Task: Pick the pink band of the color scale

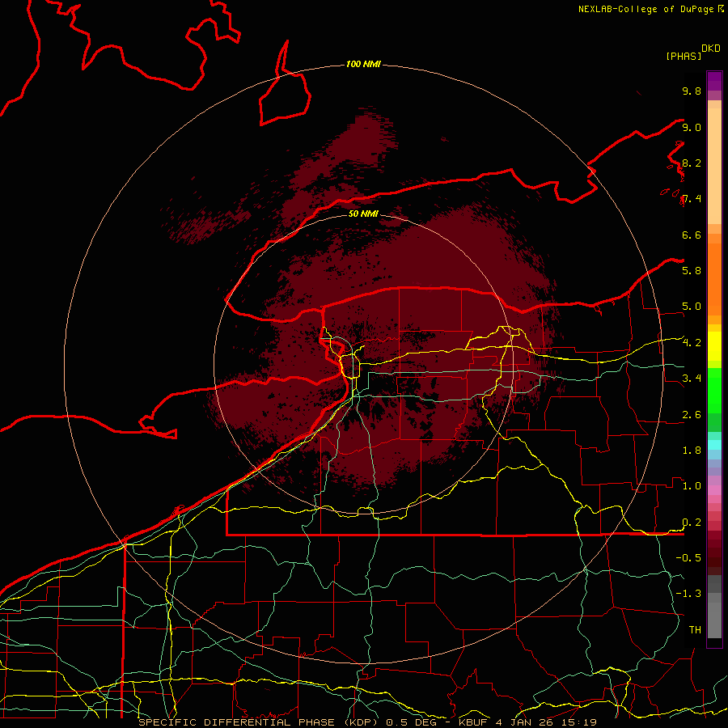Action: 714,490
